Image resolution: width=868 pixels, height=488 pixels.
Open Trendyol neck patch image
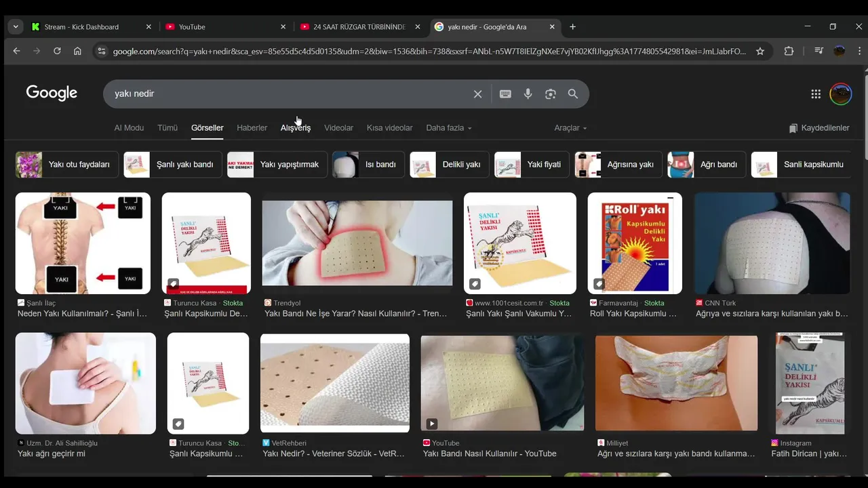[357, 243]
